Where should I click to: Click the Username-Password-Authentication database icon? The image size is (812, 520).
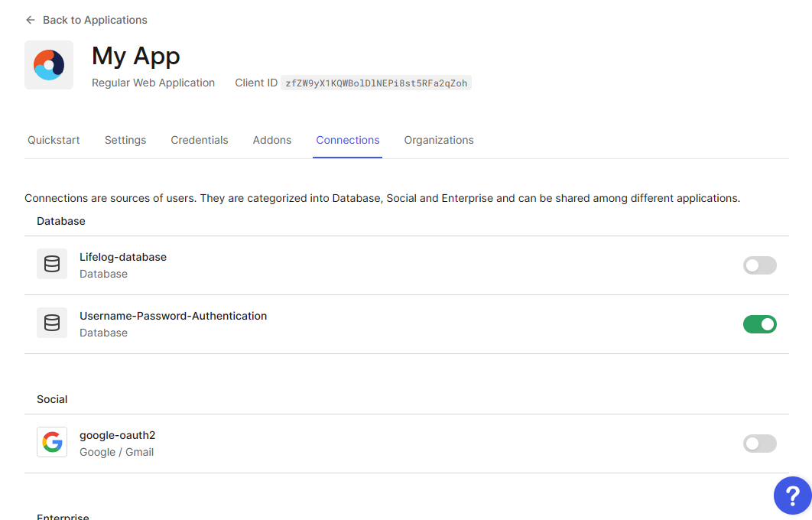coord(52,323)
